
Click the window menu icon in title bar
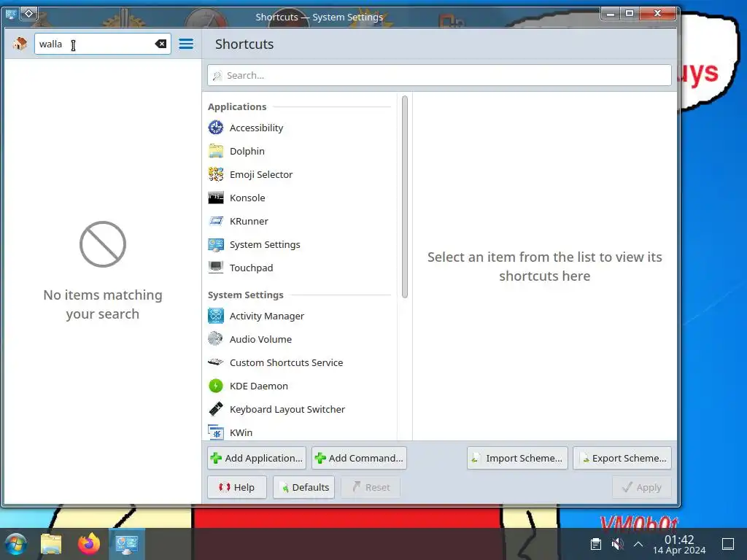[x=11, y=14]
